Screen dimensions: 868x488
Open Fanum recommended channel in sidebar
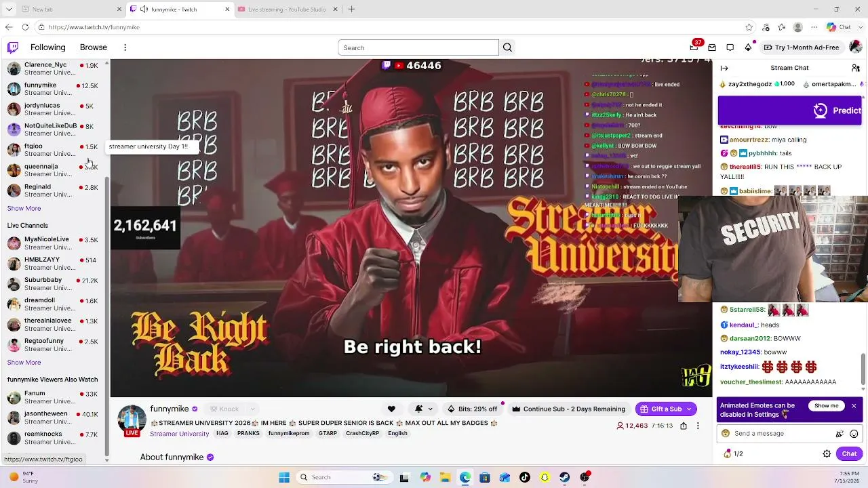pyautogui.click(x=53, y=398)
